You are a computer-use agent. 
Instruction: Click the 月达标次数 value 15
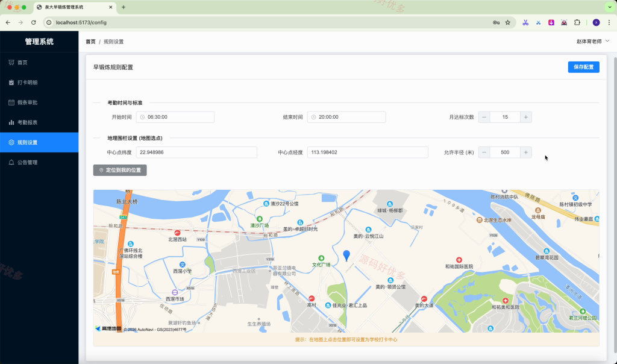click(505, 117)
